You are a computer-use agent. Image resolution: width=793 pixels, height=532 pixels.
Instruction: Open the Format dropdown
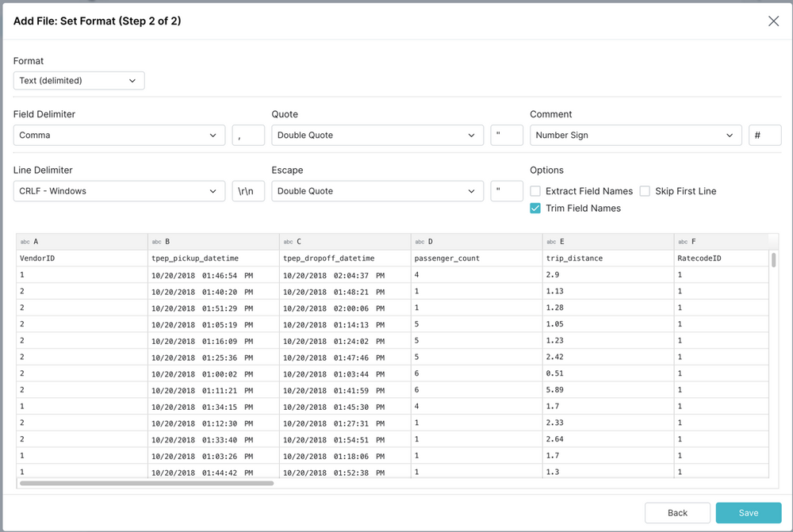[x=79, y=80]
